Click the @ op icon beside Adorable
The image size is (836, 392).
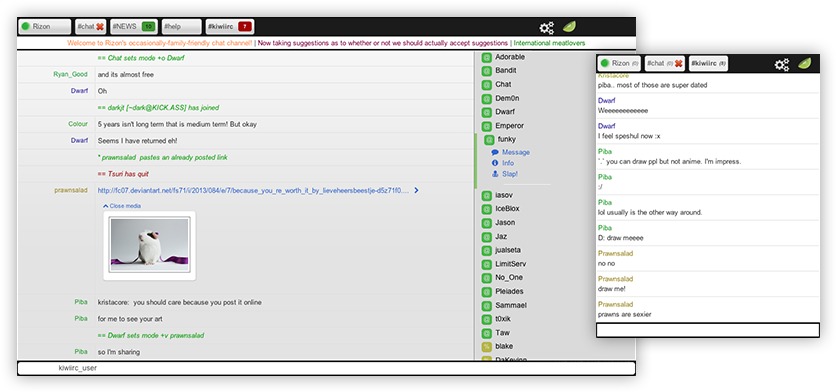coord(486,57)
